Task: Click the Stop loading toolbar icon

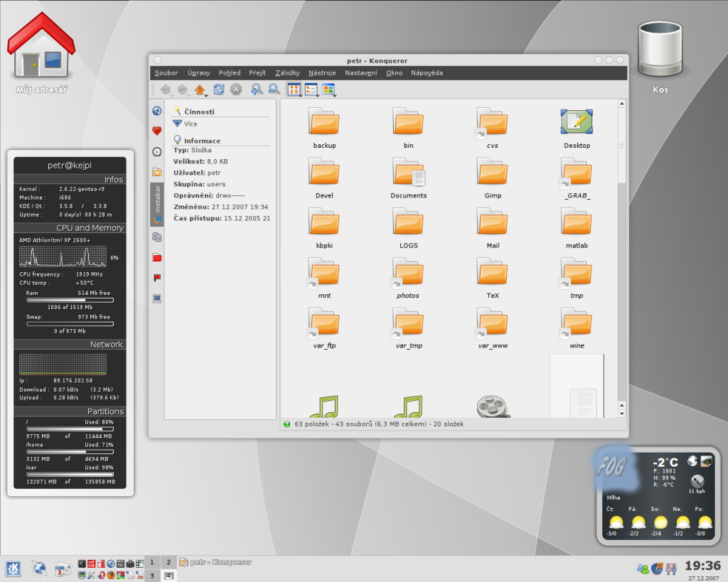Action: click(236, 89)
